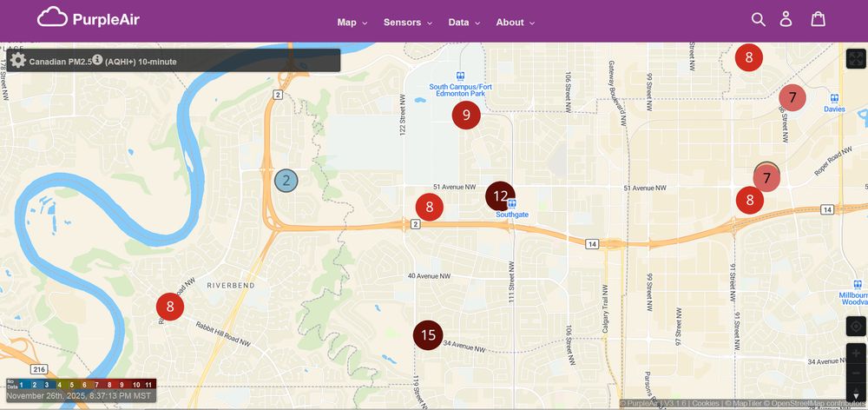This screenshot has width=868, height=410.
Task: Select sensor 7 near Roper Road
Action: (x=766, y=178)
